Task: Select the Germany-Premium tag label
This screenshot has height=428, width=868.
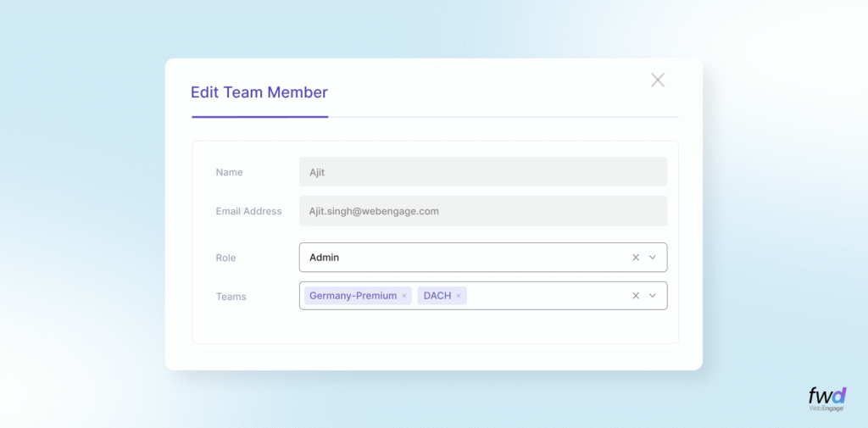Action: tap(353, 296)
